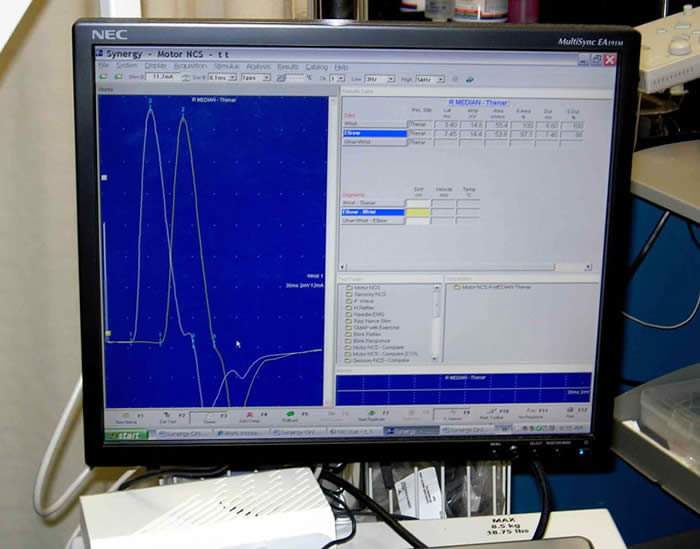
Task: Open the Help menu
Action: pos(341,67)
